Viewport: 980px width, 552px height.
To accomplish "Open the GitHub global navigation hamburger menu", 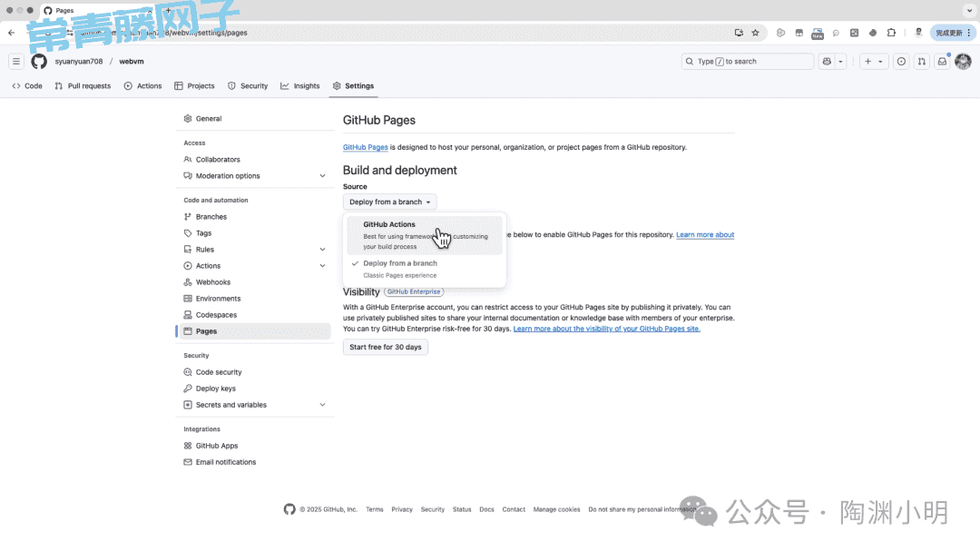I will [16, 61].
